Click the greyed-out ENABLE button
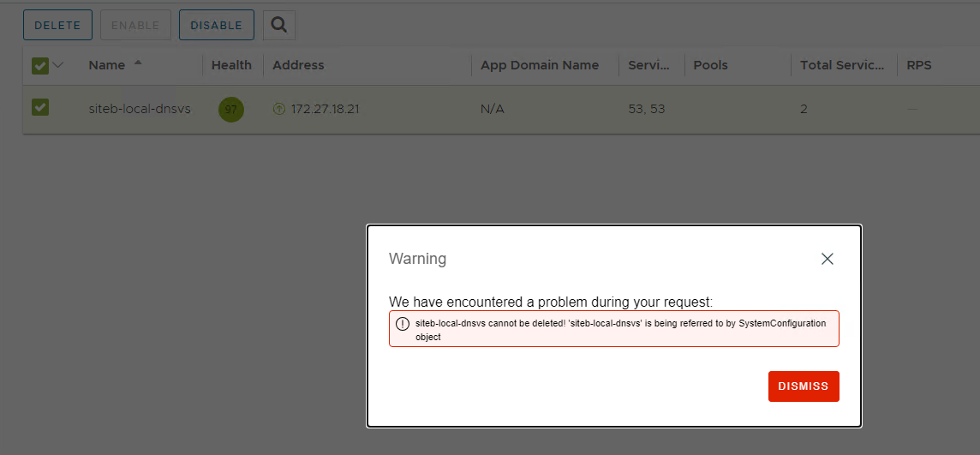 tap(135, 25)
